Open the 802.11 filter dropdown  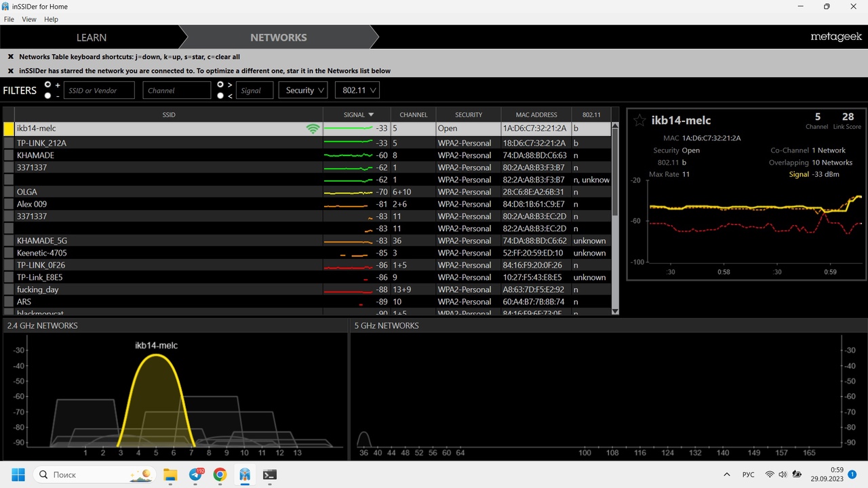[357, 90]
